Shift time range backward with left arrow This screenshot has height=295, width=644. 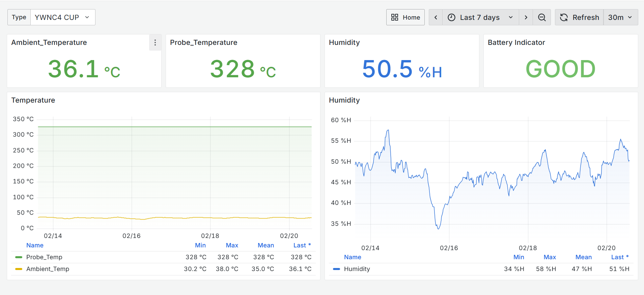click(x=436, y=18)
